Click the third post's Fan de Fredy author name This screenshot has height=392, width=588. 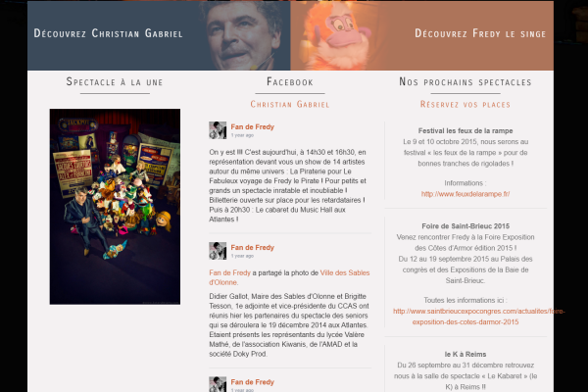[x=253, y=382]
